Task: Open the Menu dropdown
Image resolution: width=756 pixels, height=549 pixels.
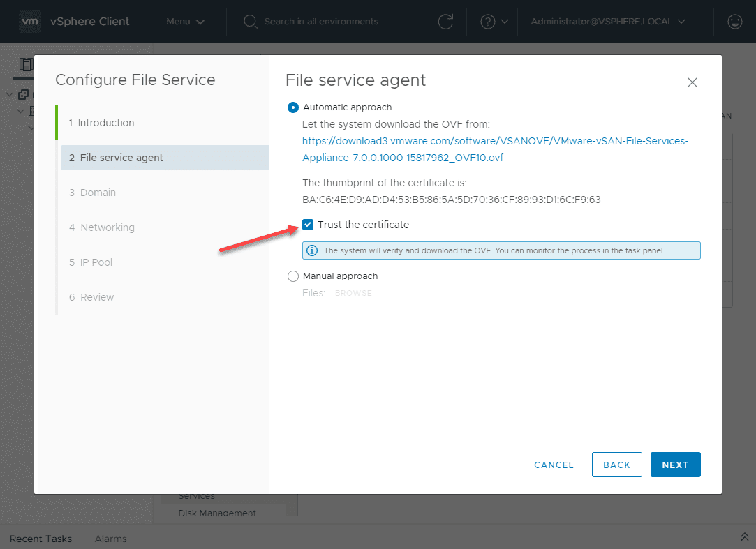Action: tap(184, 22)
